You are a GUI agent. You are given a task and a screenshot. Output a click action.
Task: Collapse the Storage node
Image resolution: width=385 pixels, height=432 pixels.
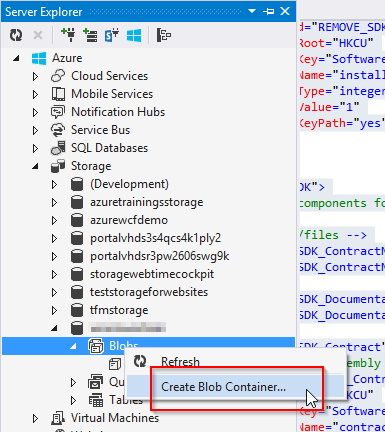tap(35, 166)
